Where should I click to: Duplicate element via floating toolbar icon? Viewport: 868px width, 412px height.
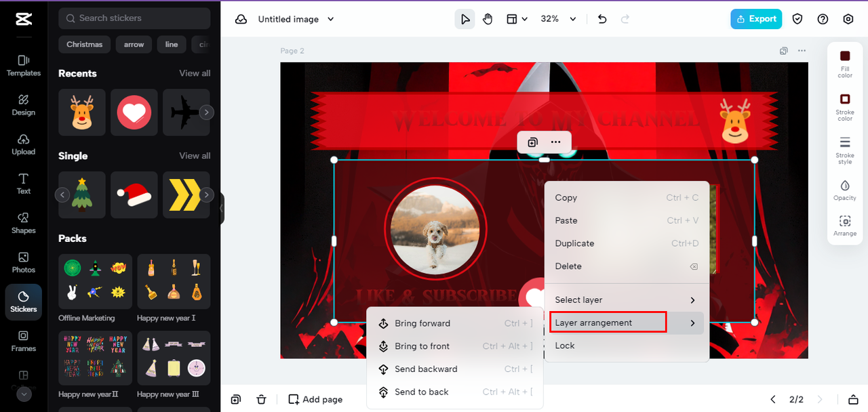click(533, 142)
